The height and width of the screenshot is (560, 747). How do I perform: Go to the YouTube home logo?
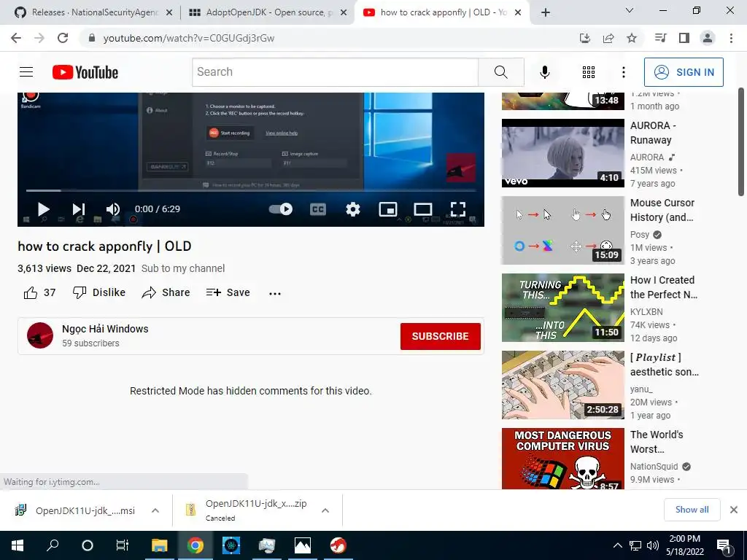tap(85, 72)
